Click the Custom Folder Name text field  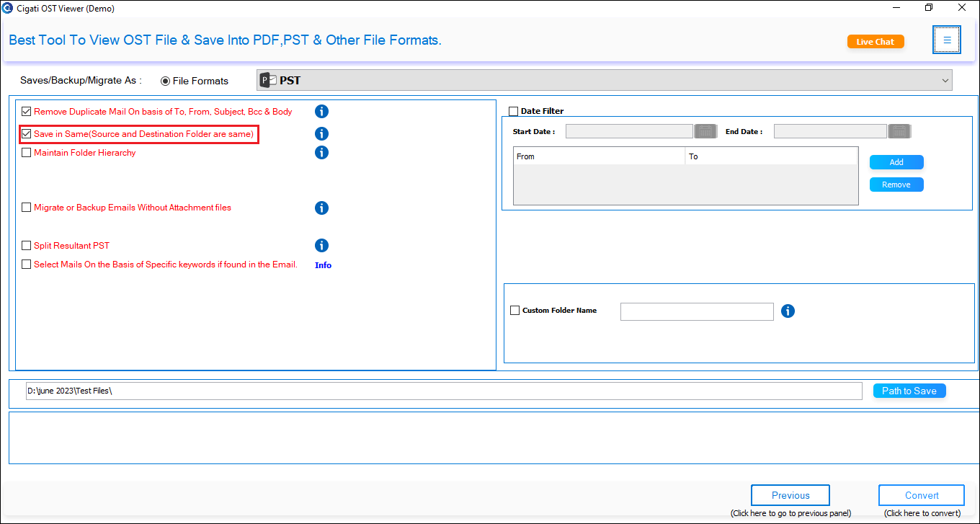pos(697,311)
